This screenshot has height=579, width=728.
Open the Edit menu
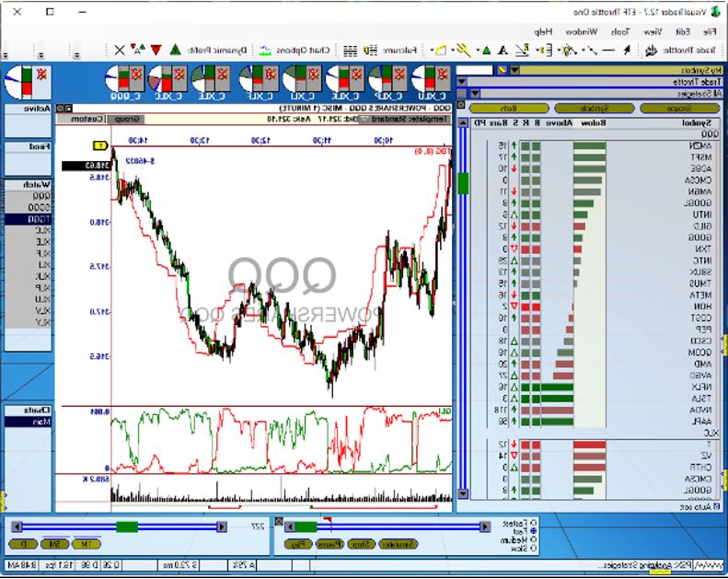(x=683, y=31)
